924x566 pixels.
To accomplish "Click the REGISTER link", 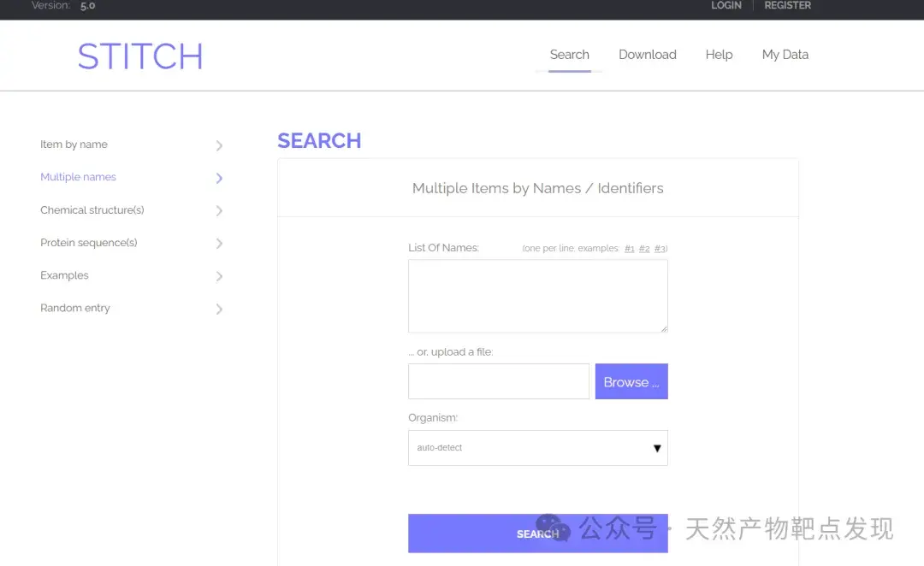I will [787, 5].
